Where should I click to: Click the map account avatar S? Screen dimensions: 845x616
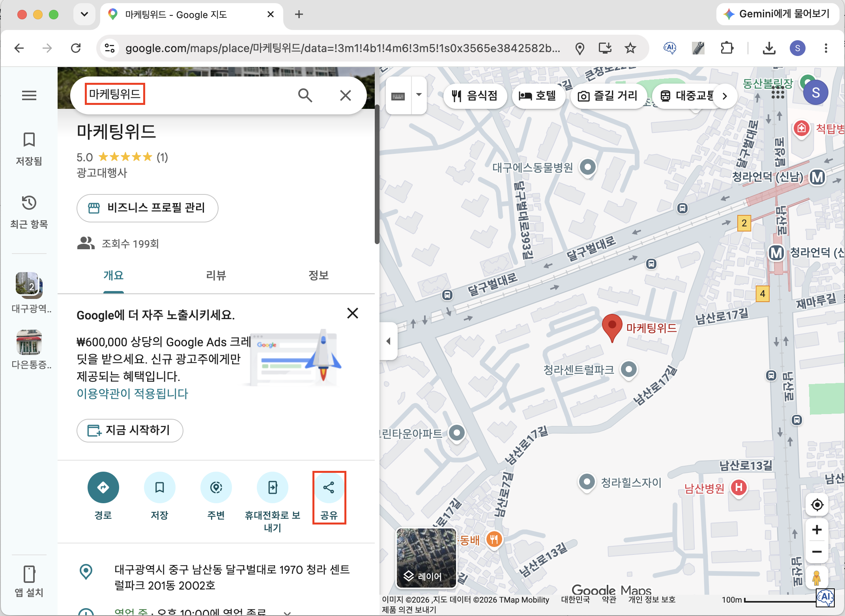point(815,93)
